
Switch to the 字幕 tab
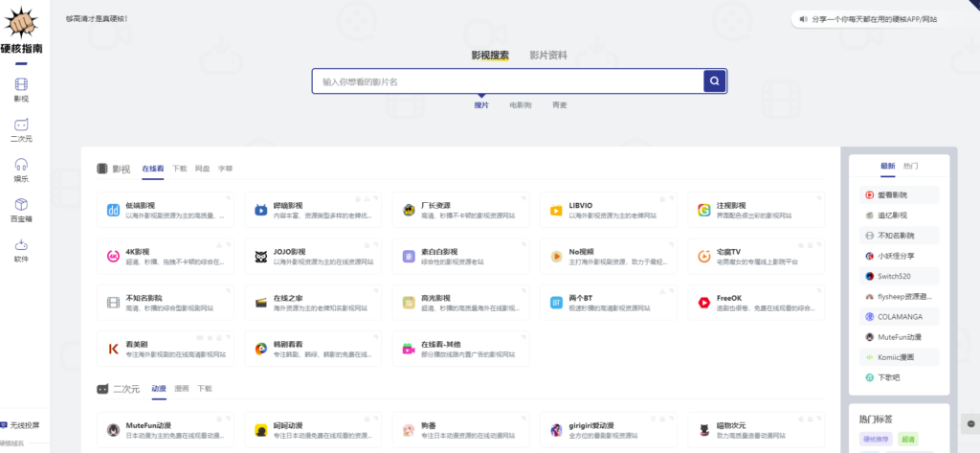225,169
